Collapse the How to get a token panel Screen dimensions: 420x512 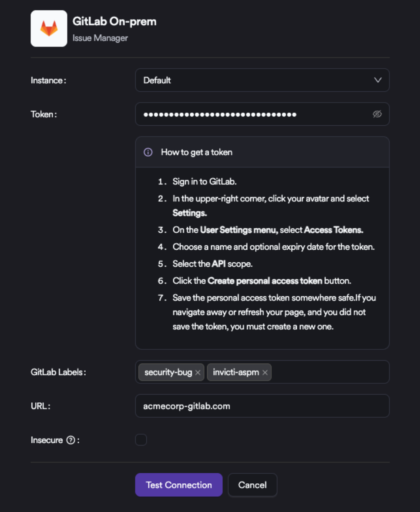coord(262,152)
